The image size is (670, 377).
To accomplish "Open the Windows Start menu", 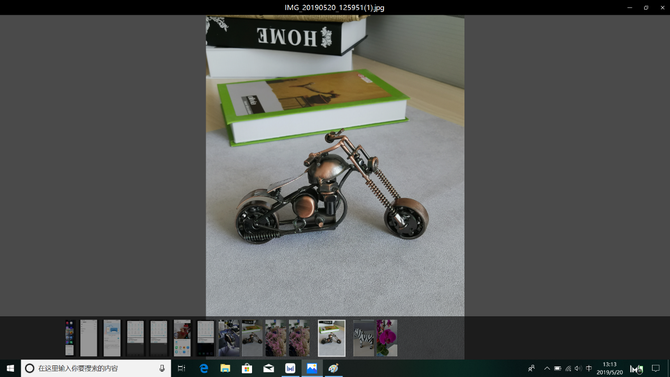I will pyautogui.click(x=10, y=368).
